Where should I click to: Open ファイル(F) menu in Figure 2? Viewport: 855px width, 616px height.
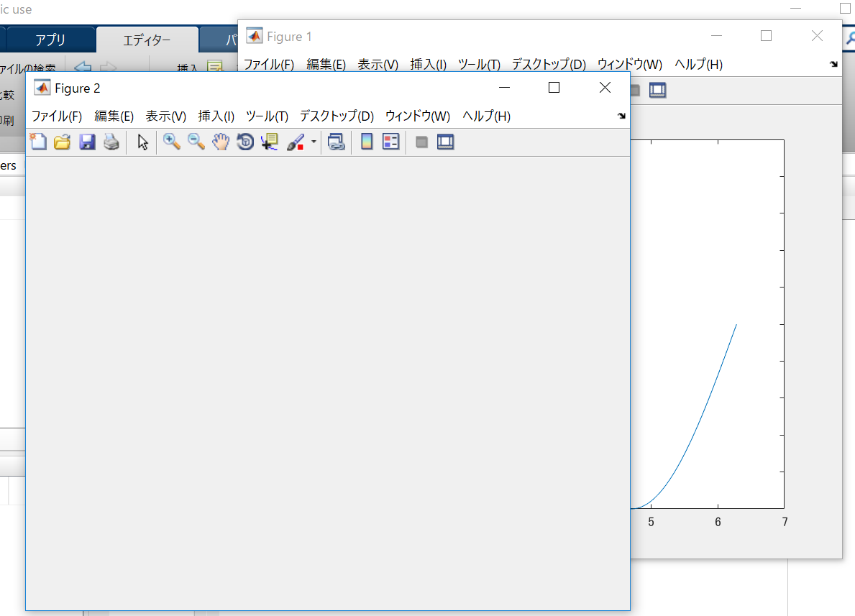coord(57,116)
